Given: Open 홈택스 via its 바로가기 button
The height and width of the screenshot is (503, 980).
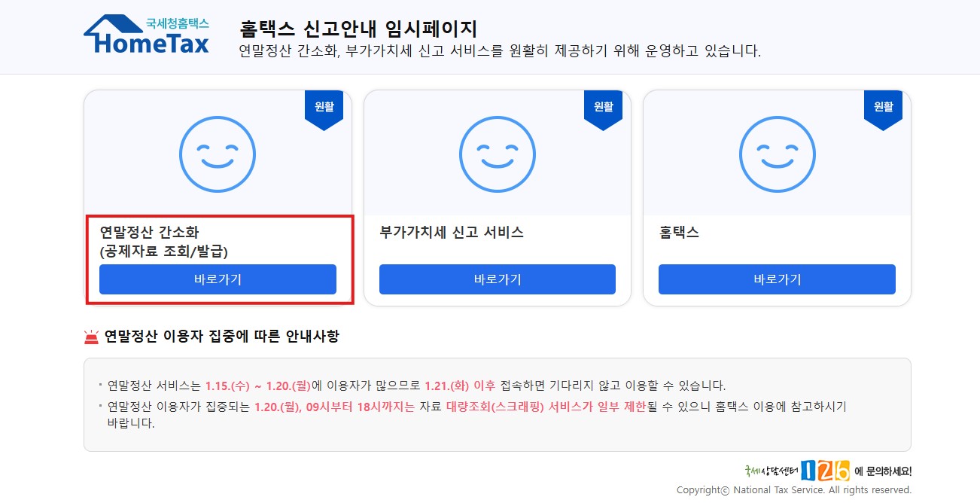Looking at the screenshot, I should pos(777,279).
